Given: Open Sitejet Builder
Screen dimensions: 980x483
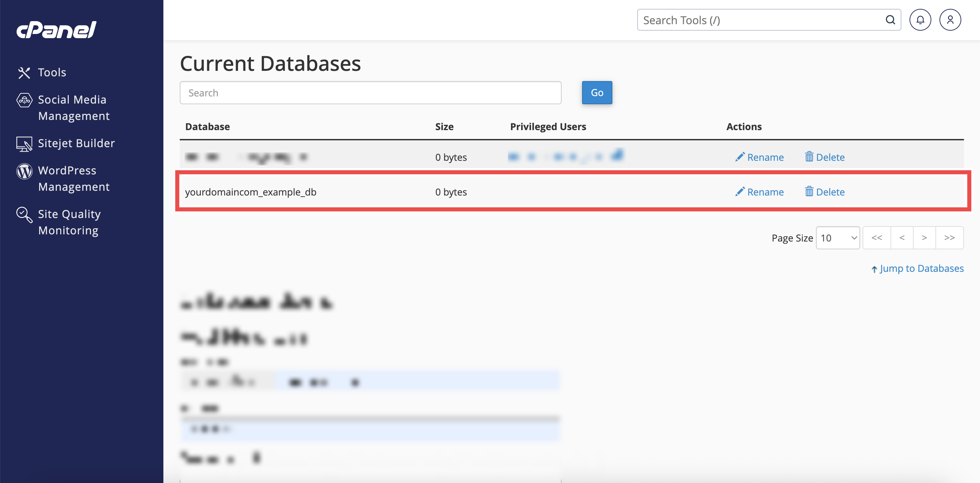Looking at the screenshot, I should [77, 143].
